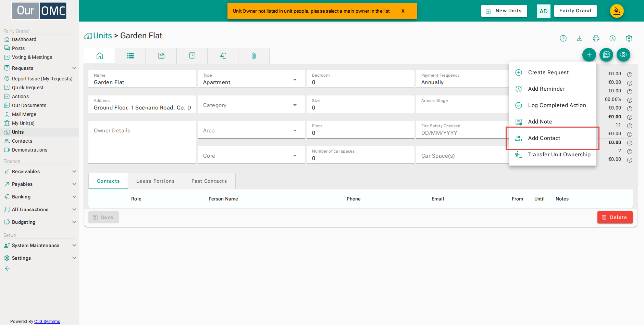The width and height of the screenshot is (644, 325).
Task: Select Create Request from the menu
Action: pyautogui.click(x=553, y=73)
